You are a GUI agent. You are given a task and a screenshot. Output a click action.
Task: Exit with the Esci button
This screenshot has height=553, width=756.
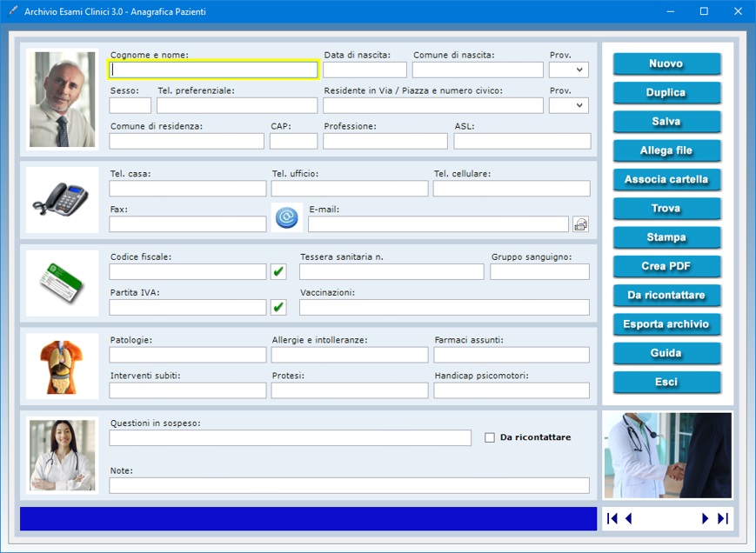[666, 382]
